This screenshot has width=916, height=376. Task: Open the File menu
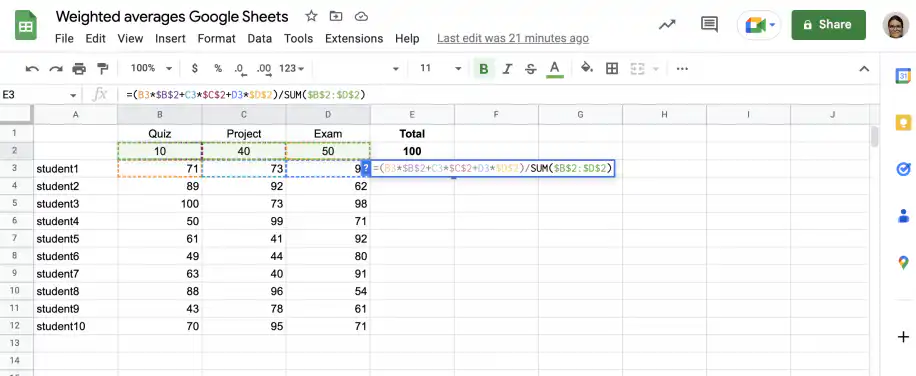click(64, 39)
